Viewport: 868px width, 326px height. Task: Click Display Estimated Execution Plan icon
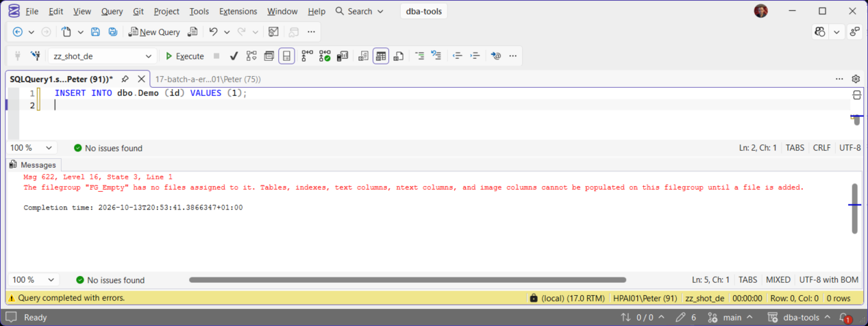(251, 56)
